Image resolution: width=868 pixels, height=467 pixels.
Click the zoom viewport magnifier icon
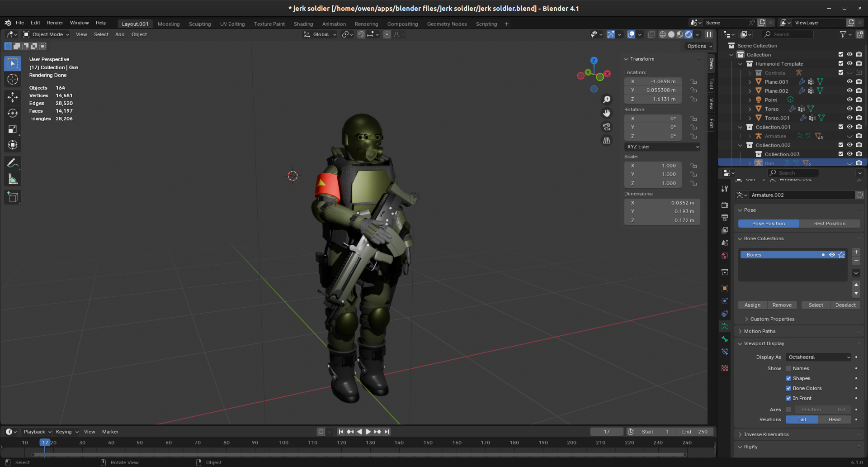pyautogui.click(x=607, y=100)
